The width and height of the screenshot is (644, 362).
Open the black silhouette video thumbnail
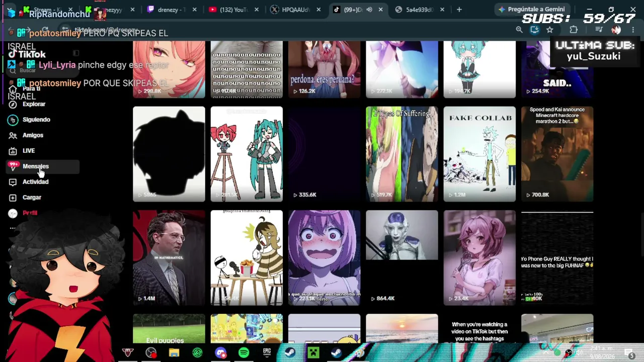click(169, 154)
